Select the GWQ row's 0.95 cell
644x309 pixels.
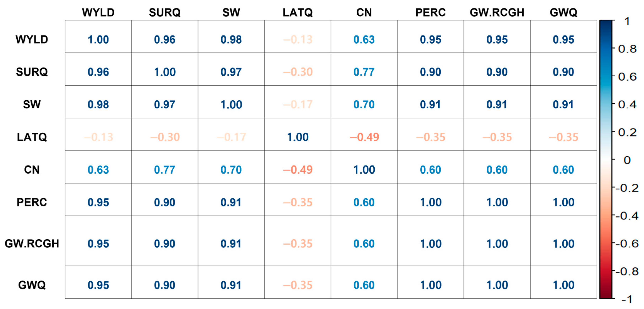98,285
